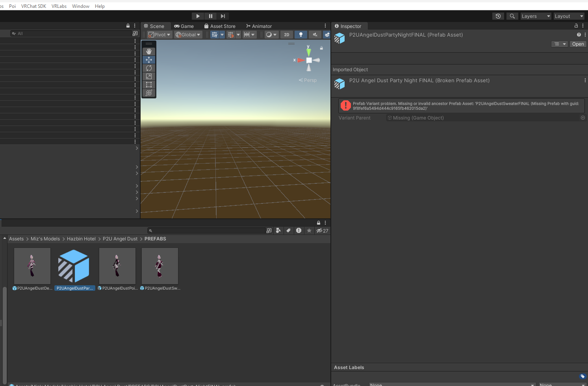
Task: Toggle scene effects layers icon
Action: (327, 35)
